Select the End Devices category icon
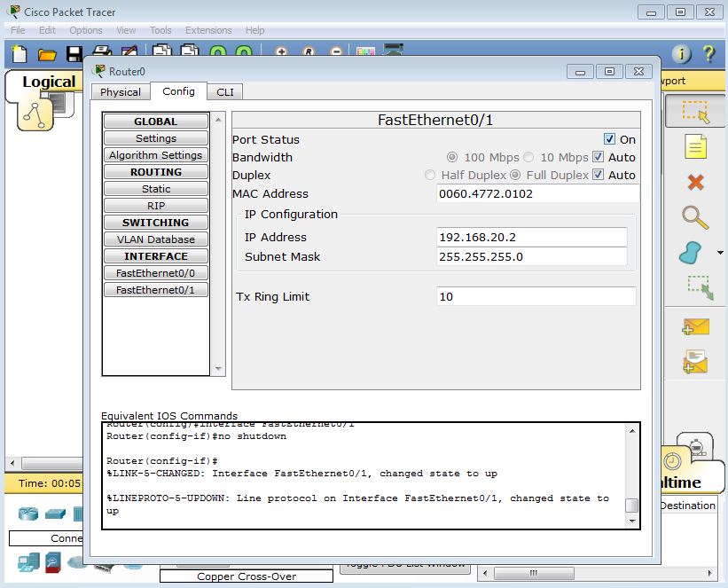Image resolution: width=728 pixels, height=588 pixels. coord(28,562)
